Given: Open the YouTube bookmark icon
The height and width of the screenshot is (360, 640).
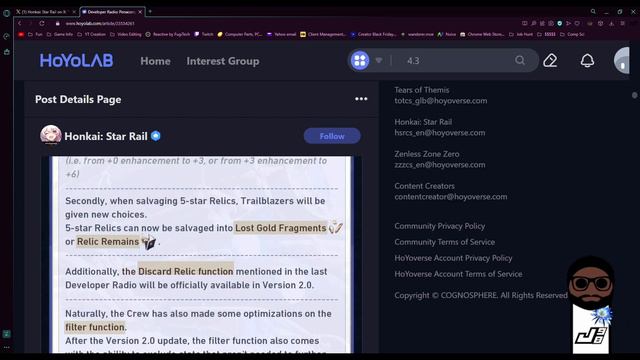Looking at the screenshot, I should pos(21,34).
